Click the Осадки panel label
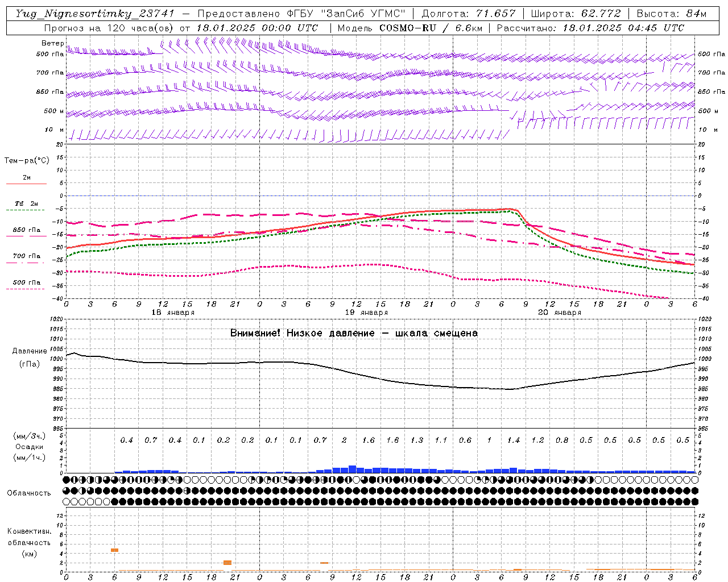The height and width of the screenshot is (582, 728). point(29,447)
